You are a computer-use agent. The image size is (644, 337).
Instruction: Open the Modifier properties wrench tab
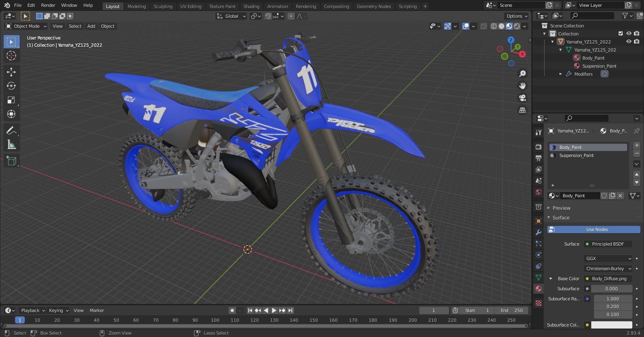(539, 232)
